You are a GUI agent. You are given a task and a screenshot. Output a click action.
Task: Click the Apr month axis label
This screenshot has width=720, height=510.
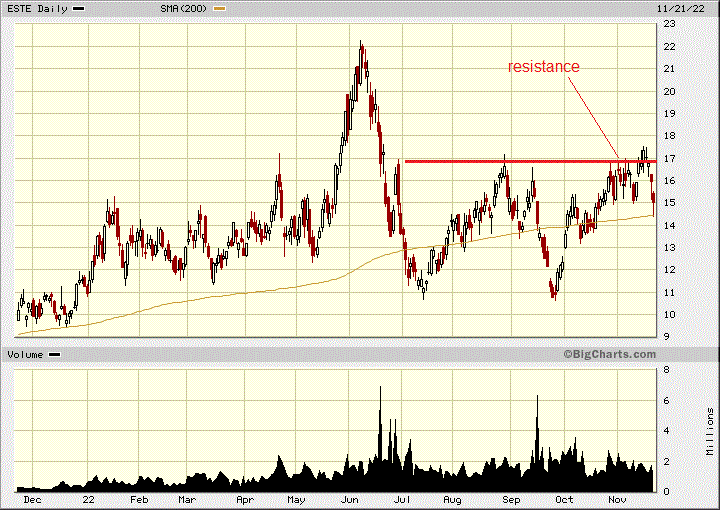[x=245, y=499]
